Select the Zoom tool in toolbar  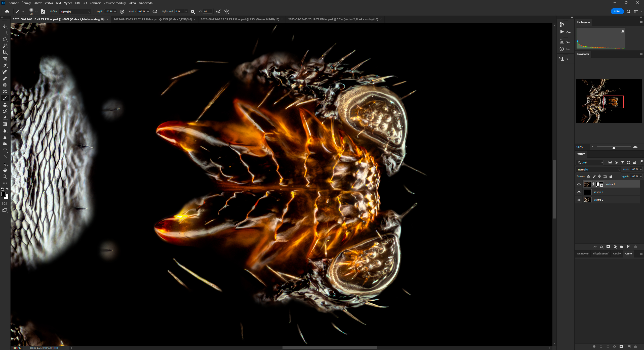(x=5, y=177)
